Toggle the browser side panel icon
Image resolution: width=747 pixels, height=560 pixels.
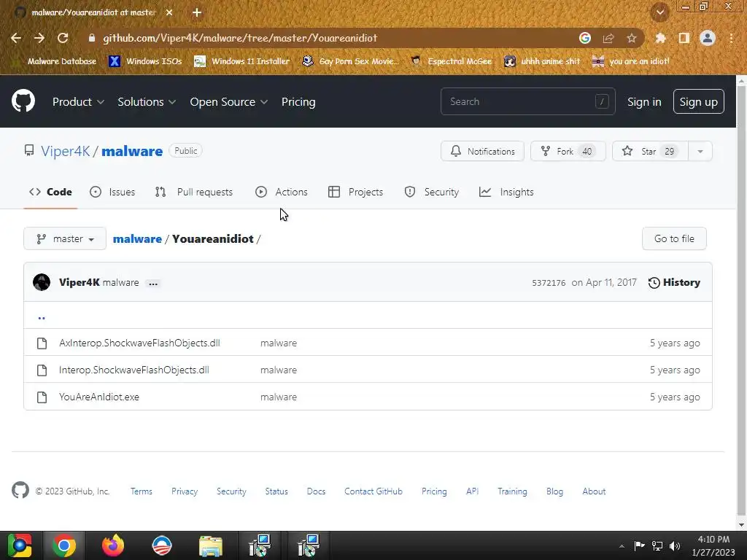point(684,38)
